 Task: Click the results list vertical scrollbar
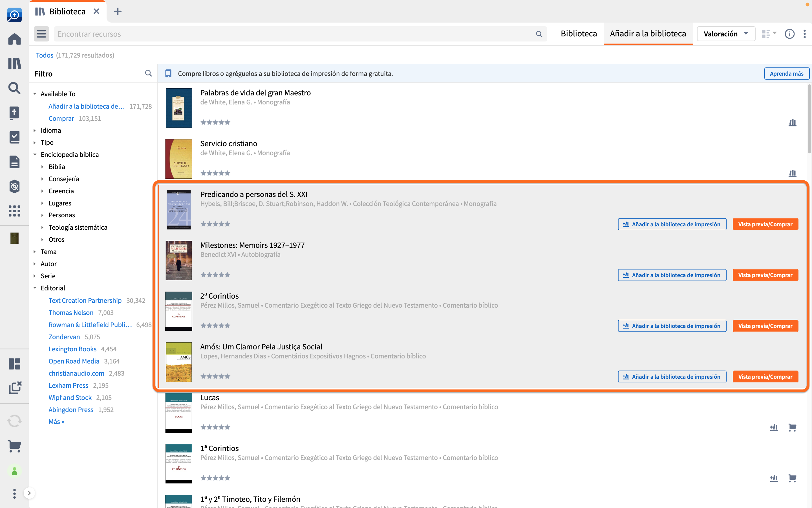[x=809, y=119]
